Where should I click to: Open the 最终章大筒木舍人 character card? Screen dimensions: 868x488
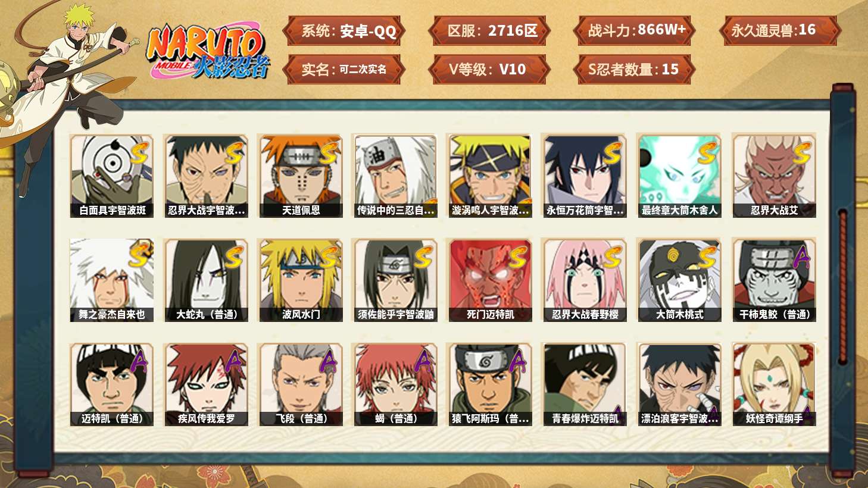[679, 176]
